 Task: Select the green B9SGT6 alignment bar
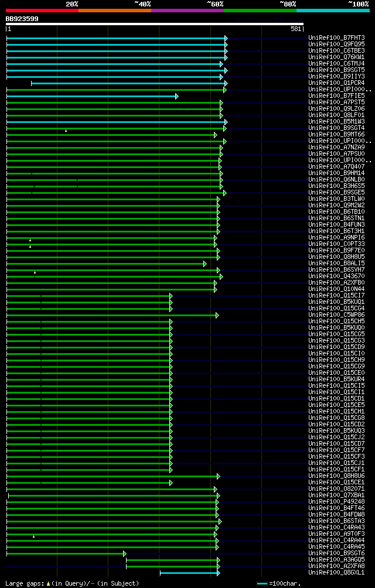(x=65, y=554)
